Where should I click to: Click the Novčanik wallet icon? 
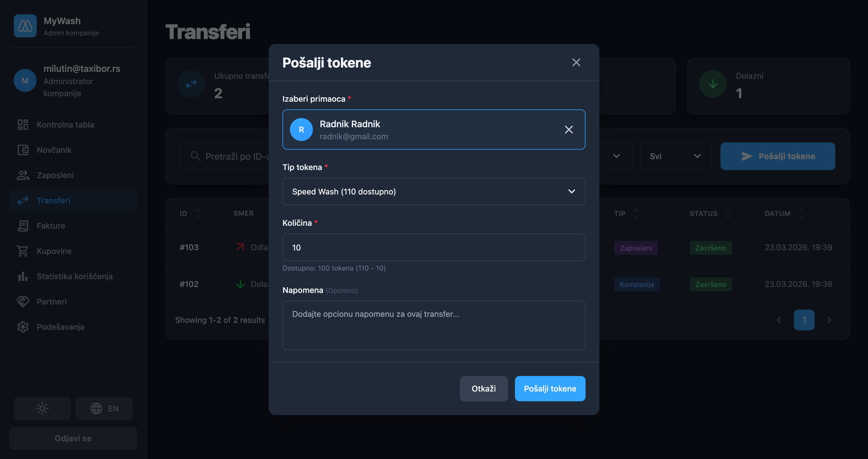click(x=23, y=150)
